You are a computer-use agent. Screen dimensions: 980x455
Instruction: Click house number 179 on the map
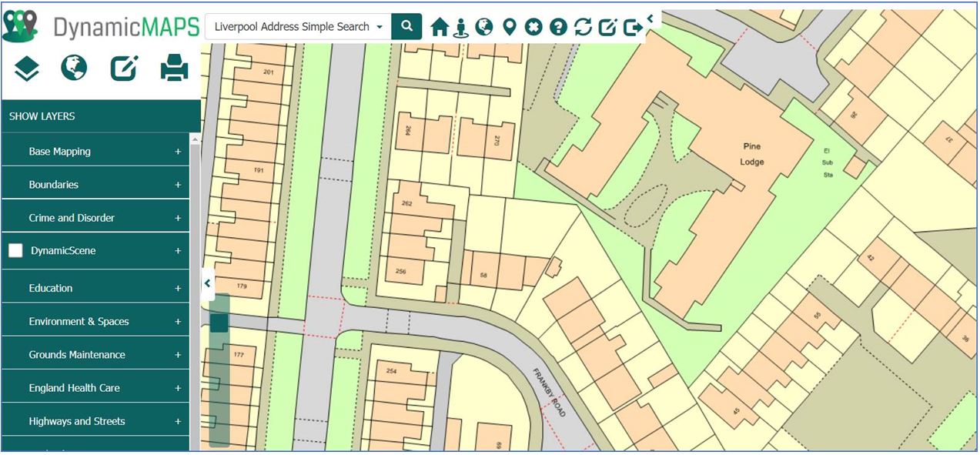pyautogui.click(x=242, y=286)
